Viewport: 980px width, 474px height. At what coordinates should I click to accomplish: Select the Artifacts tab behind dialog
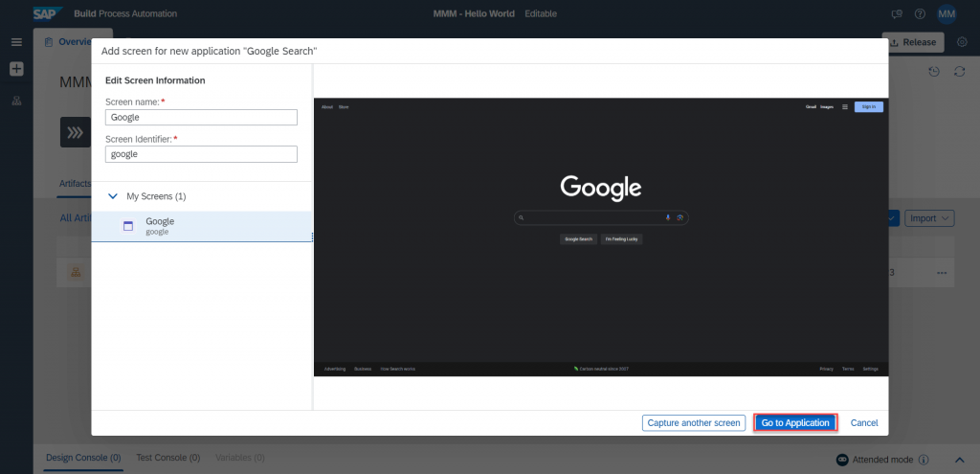[x=75, y=184]
